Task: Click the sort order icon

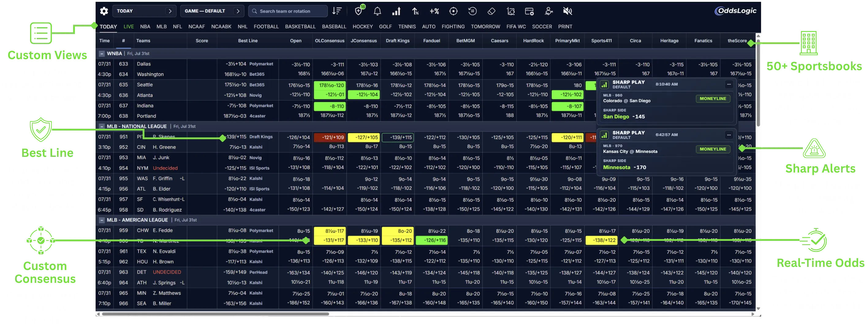Action: click(337, 11)
